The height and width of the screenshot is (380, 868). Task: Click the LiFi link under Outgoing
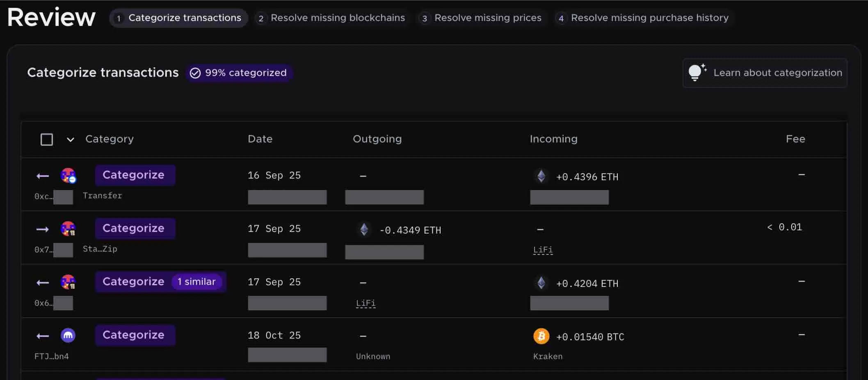tap(365, 303)
